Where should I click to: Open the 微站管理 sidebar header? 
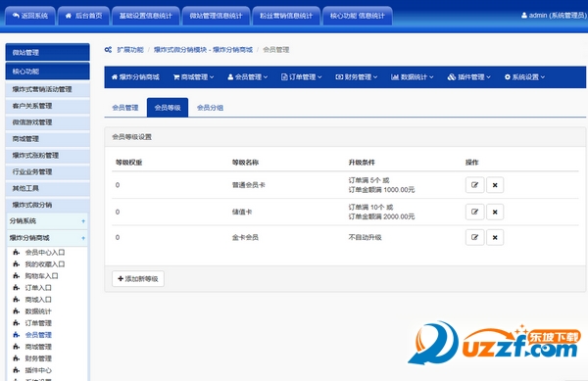coord(48,52)
